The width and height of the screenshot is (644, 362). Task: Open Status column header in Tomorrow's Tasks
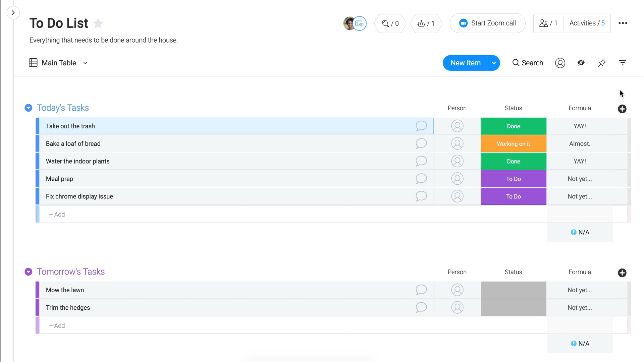pos(513,272)
